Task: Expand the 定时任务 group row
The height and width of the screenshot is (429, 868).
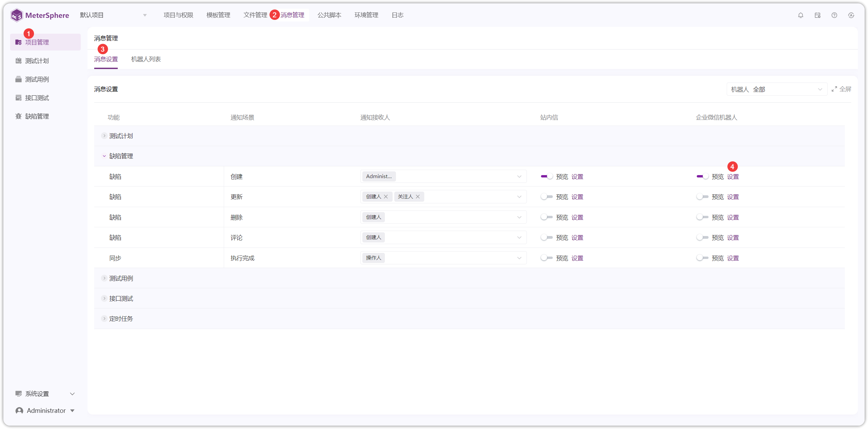Action: [104, 319]
